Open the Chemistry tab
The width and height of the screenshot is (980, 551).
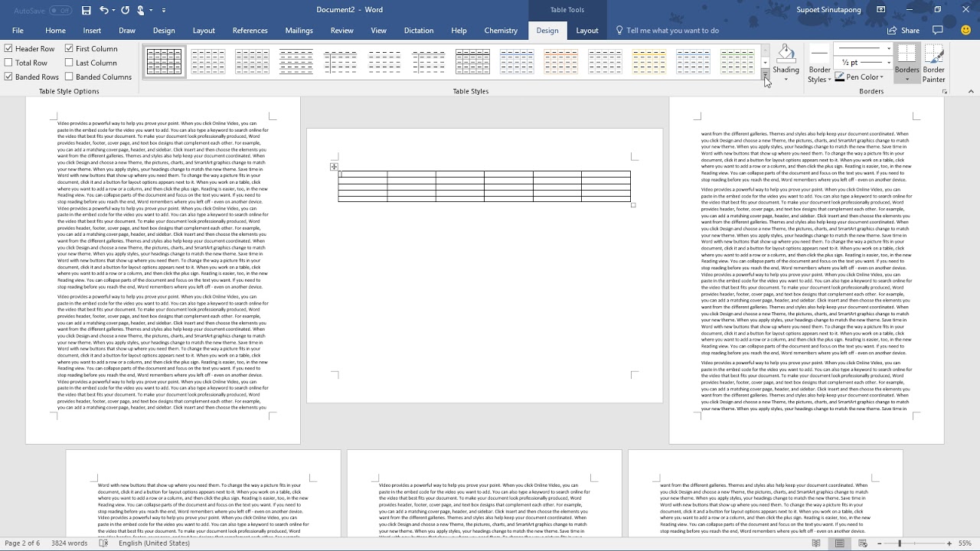501,31
